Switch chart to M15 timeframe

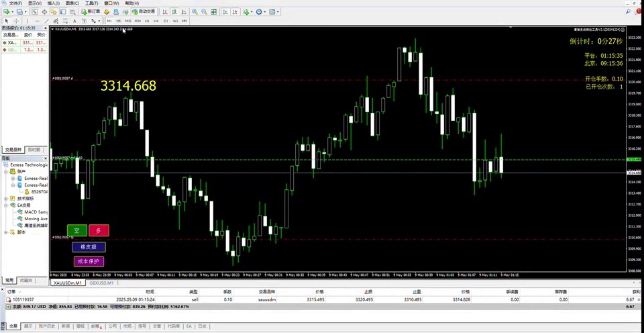coord(128,21)
